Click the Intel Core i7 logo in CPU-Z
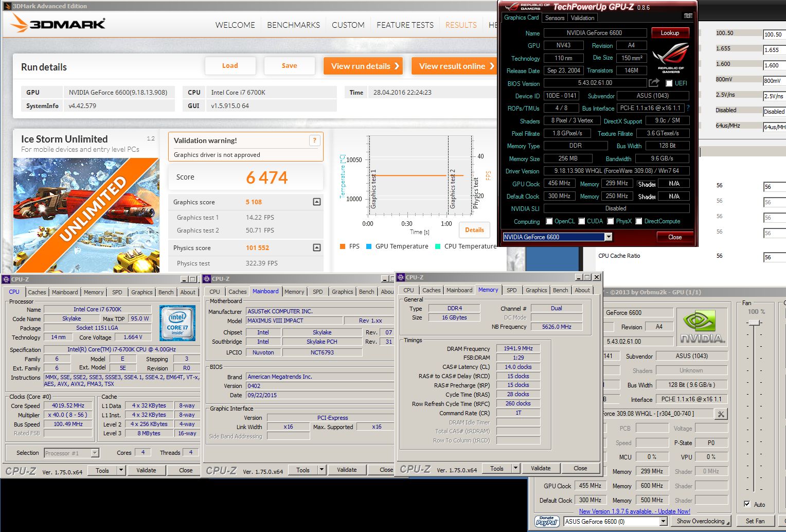Viewport: 786px width, 532px height. (177, 323)
